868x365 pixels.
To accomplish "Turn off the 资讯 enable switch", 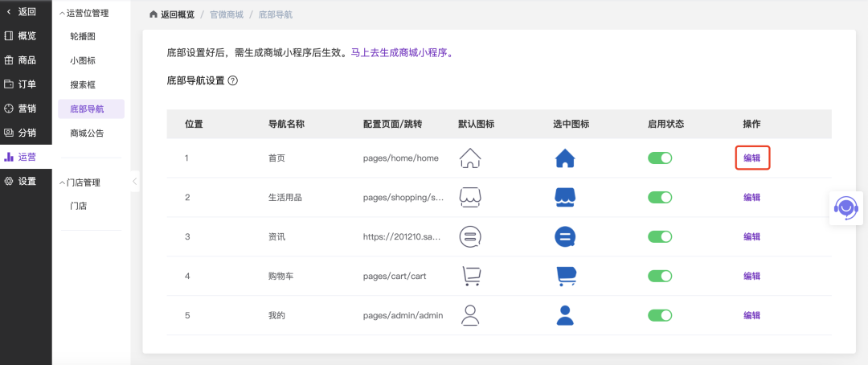I will 660,237.
